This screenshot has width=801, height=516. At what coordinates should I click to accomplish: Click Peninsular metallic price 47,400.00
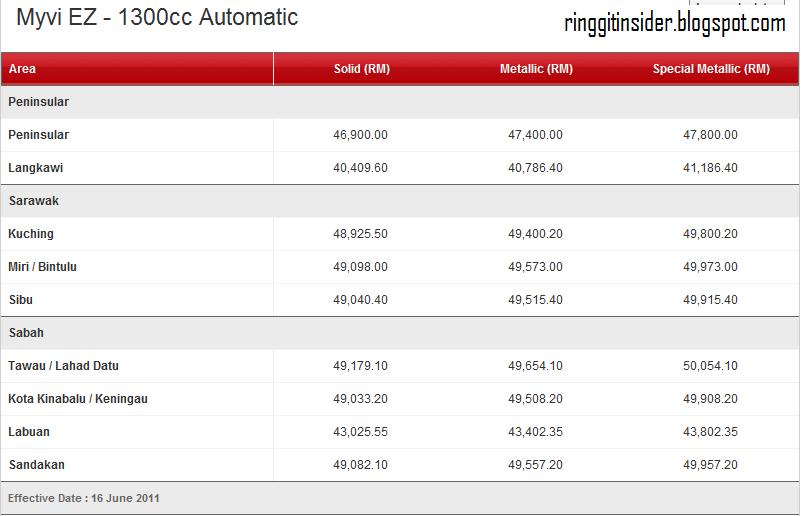[535, 135]
